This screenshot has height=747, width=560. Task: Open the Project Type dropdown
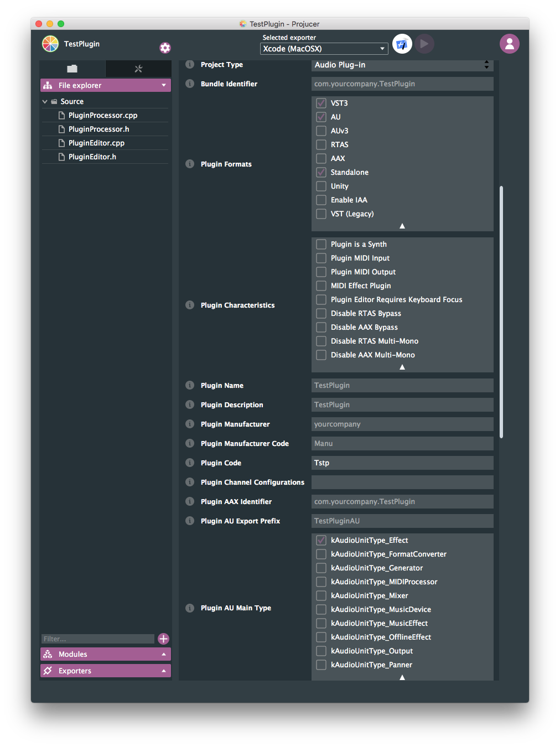402,65
